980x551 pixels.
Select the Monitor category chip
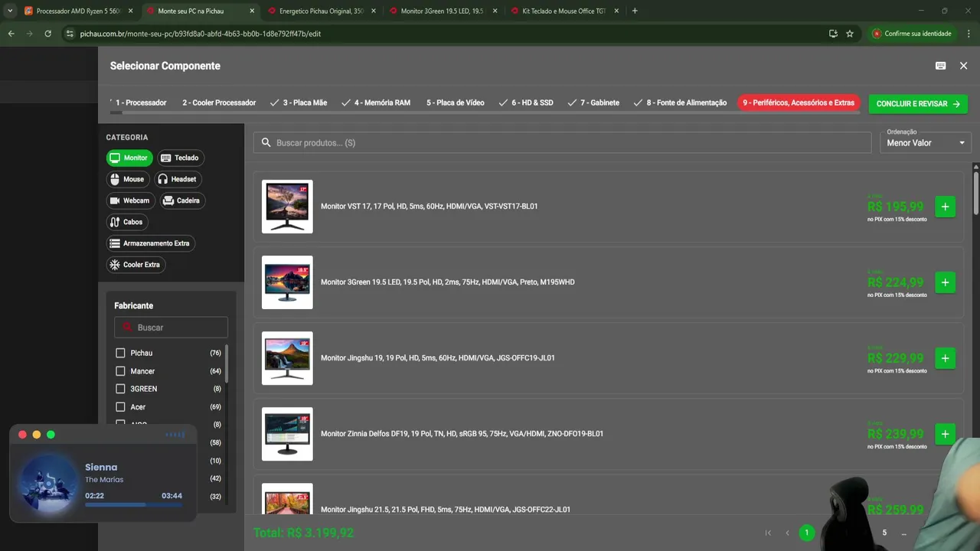[129, 158]
